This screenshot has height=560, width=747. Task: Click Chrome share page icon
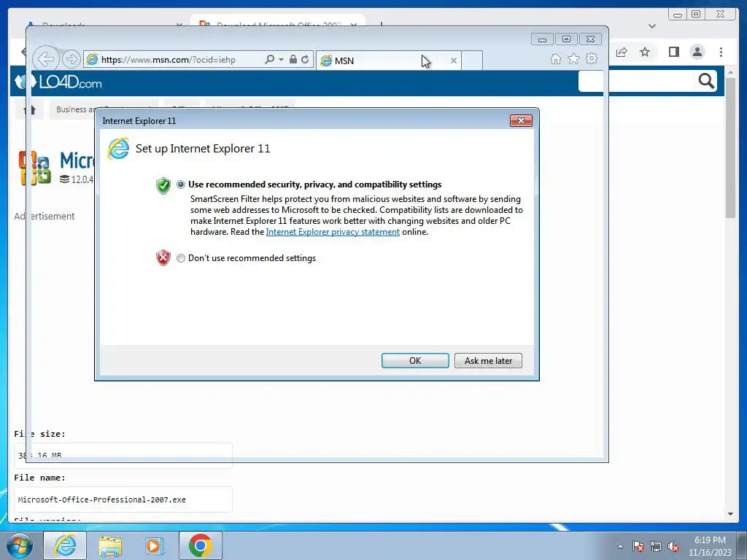[622, 52]
